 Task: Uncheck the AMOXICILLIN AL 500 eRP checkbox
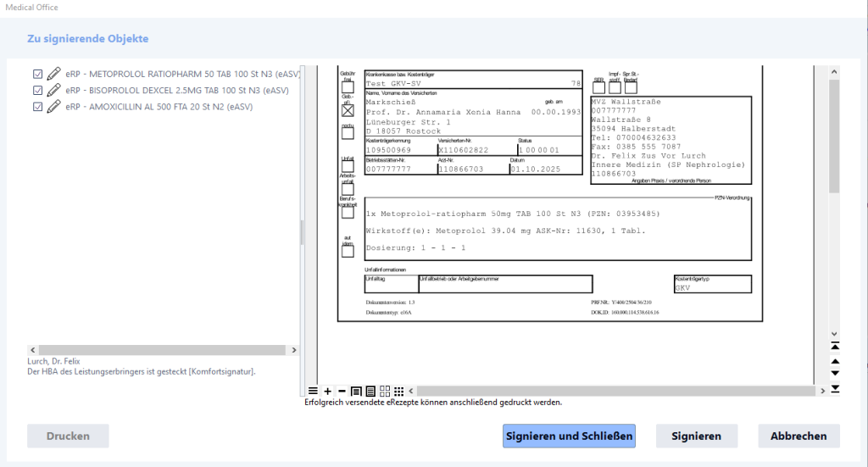(37, 107)
